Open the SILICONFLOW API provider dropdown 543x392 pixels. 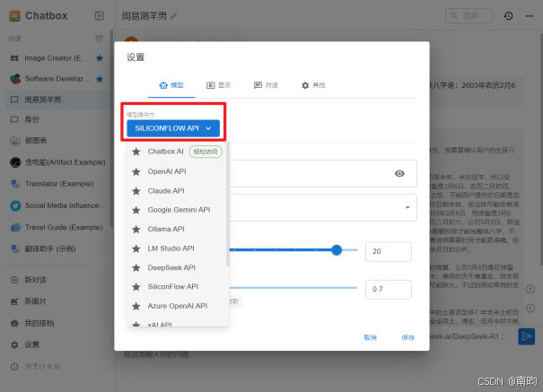tap(173, 128)
